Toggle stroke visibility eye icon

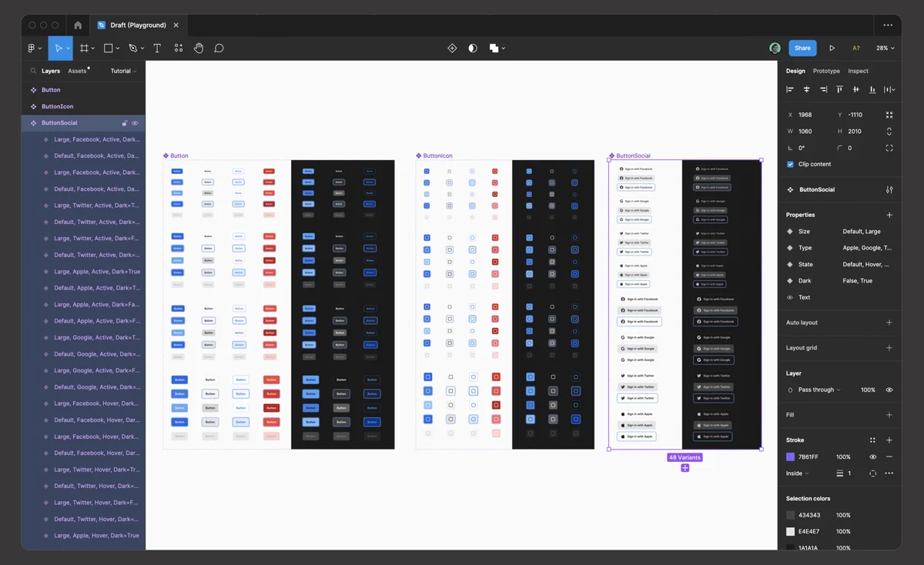[872, 456]
